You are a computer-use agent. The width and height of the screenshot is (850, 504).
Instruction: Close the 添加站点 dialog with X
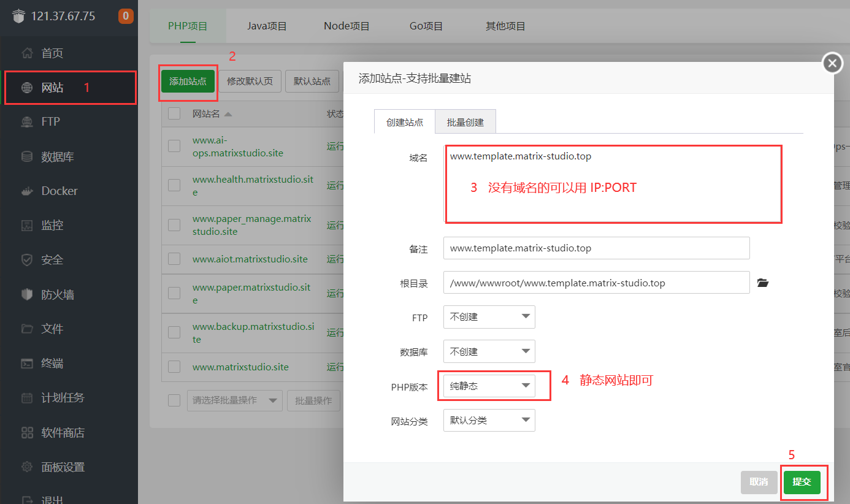pos(832,63)
